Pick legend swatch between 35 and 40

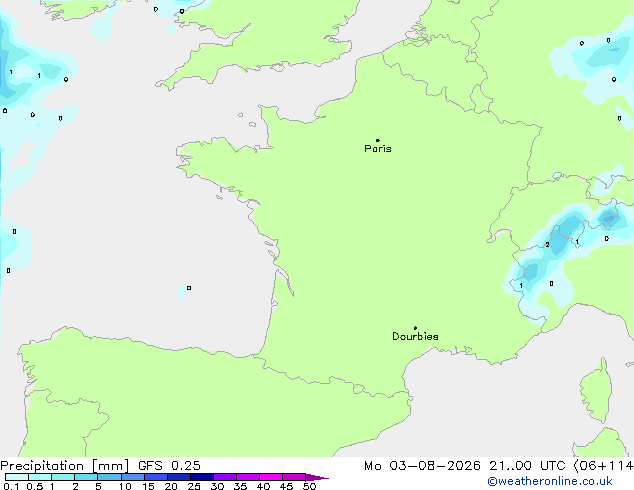tap(247, 477)
